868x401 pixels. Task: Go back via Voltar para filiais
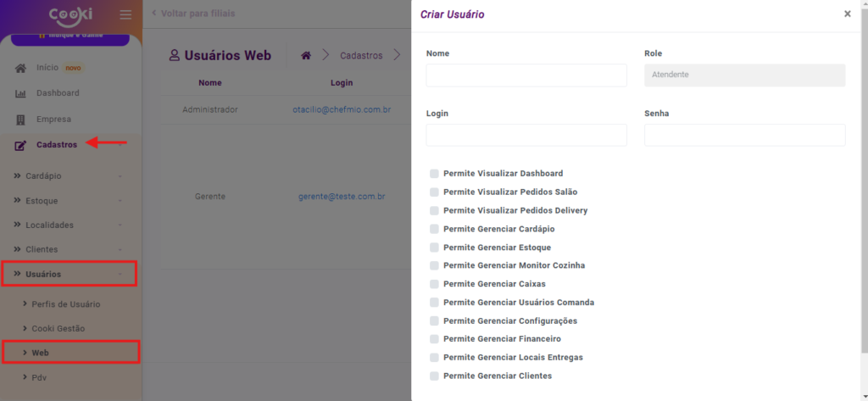[192, 14]
